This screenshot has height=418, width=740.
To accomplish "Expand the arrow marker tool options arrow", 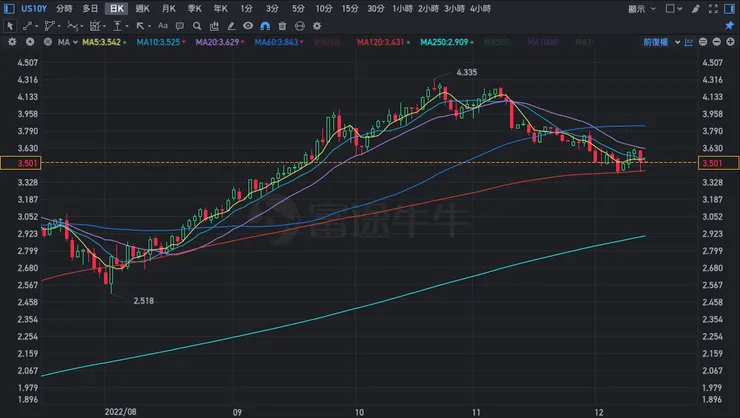I will pyautogui.click(x=149, y=26).
